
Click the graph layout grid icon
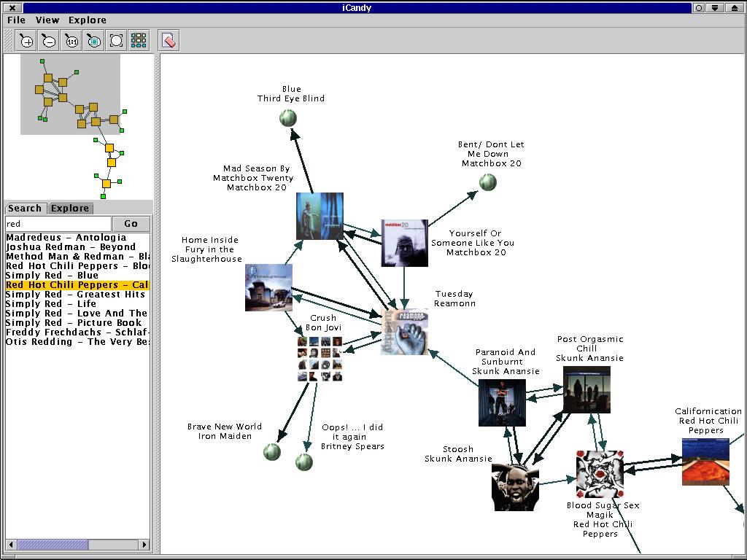point(139,41)
